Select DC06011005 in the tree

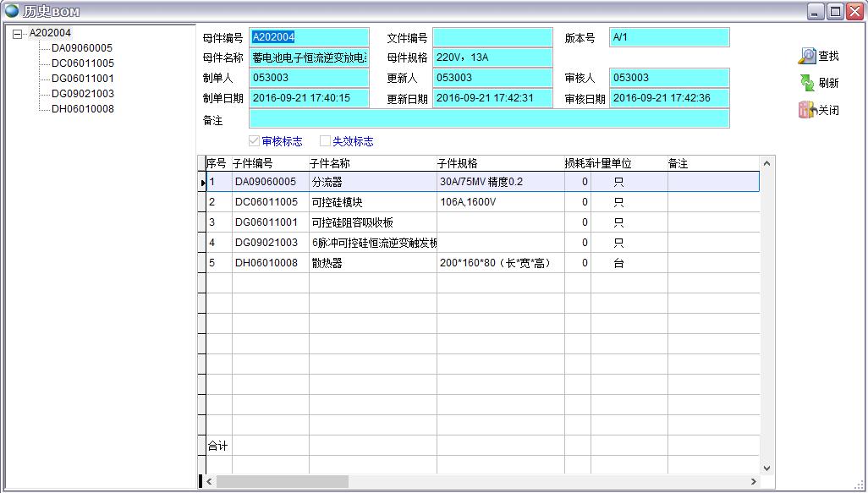(82, 63)
